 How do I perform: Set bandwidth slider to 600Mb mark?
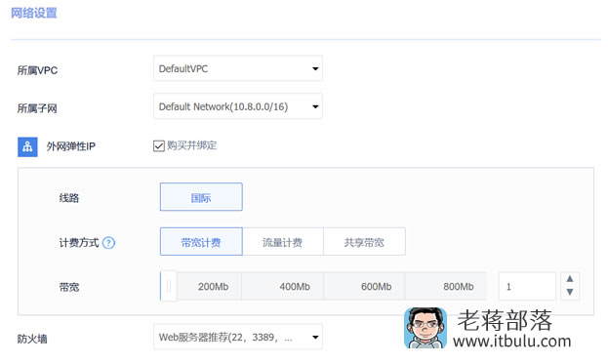(376, 287)
